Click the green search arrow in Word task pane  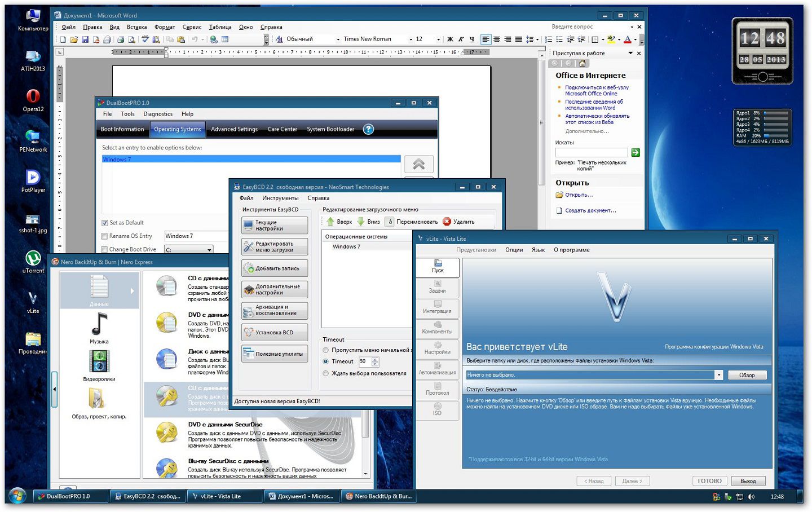(636, 152)
